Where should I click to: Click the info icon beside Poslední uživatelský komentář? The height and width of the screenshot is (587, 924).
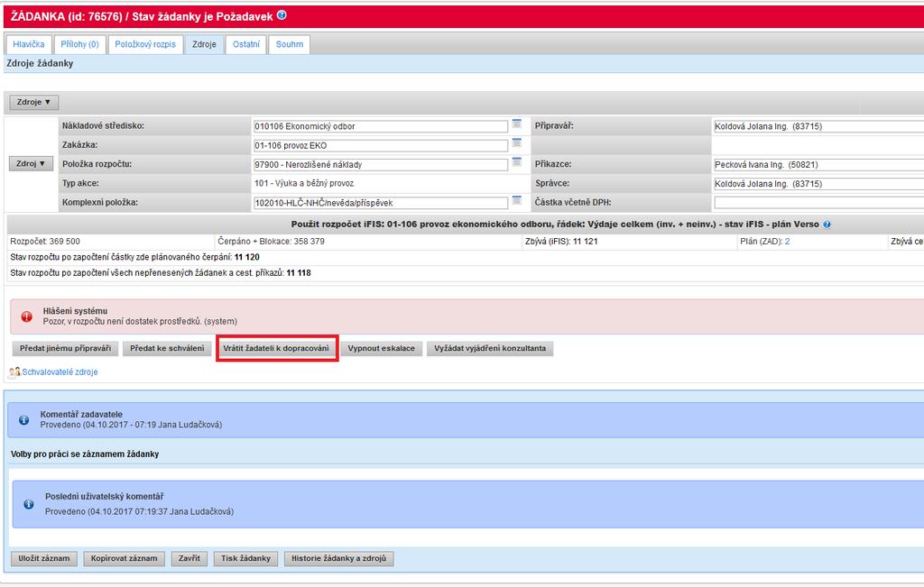tap(28, 504)
